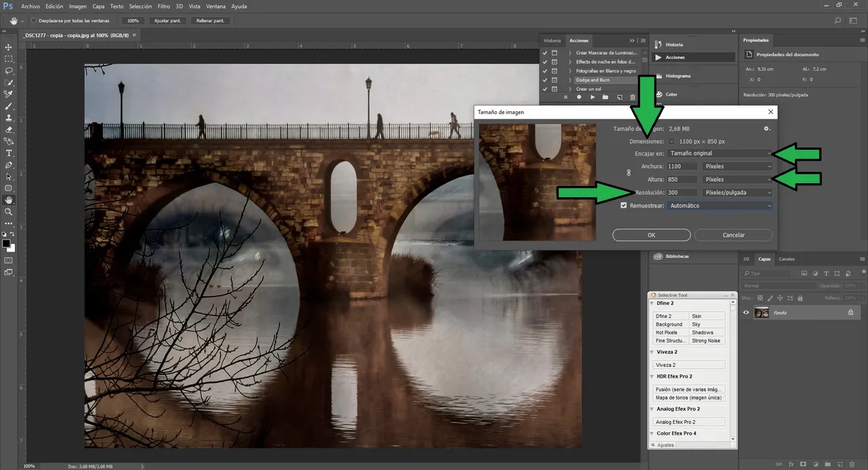
Task: Select the Clone Stamp tool
Action: click(x=9, y=118)
